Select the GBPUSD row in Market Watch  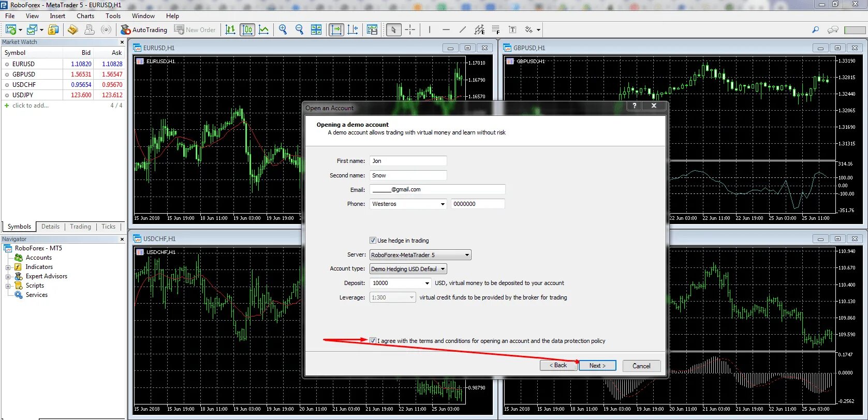(x=63, y=74)
